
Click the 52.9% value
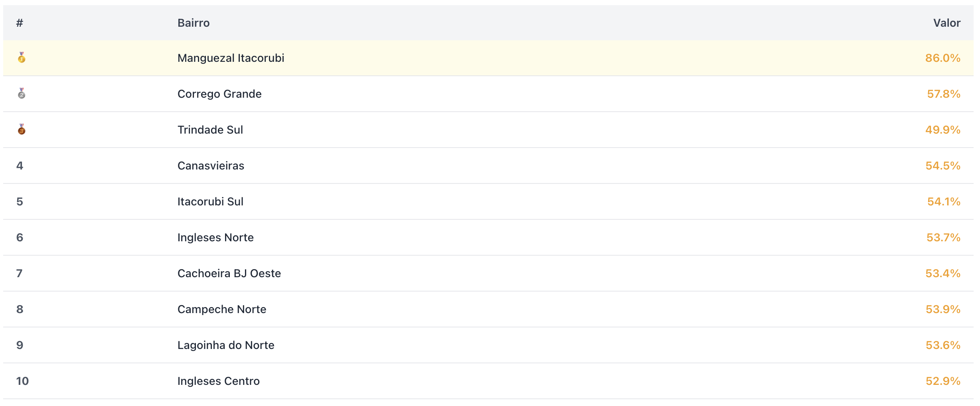click(942, 381)
